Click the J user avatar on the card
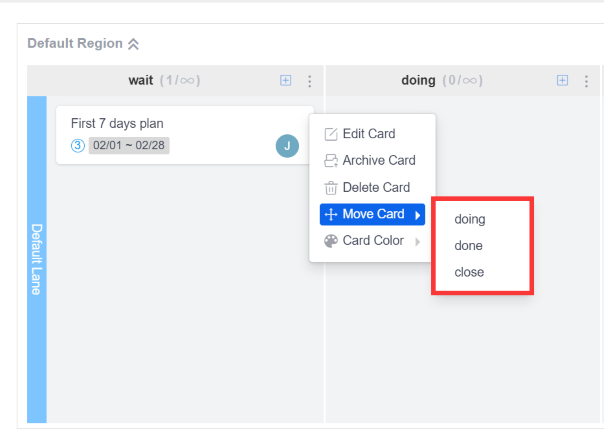The image size is (604, 433). (x=287, y=146)
